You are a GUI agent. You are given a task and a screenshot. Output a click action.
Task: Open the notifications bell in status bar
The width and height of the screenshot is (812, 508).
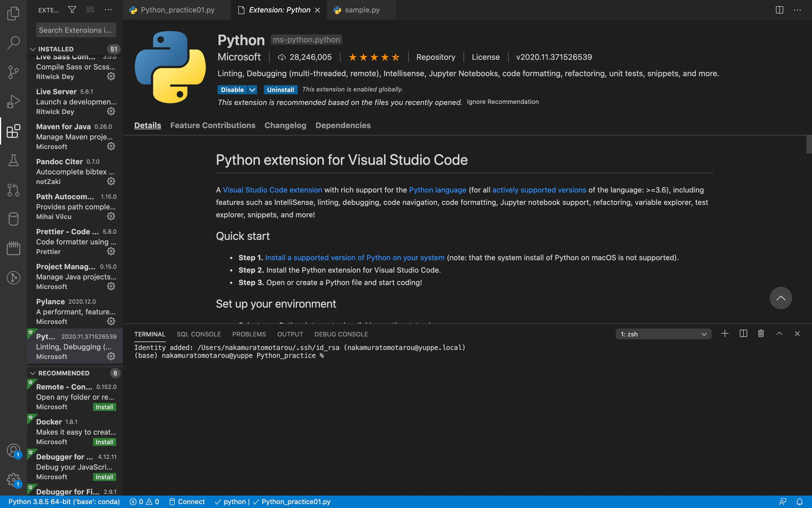coord(800,502)
